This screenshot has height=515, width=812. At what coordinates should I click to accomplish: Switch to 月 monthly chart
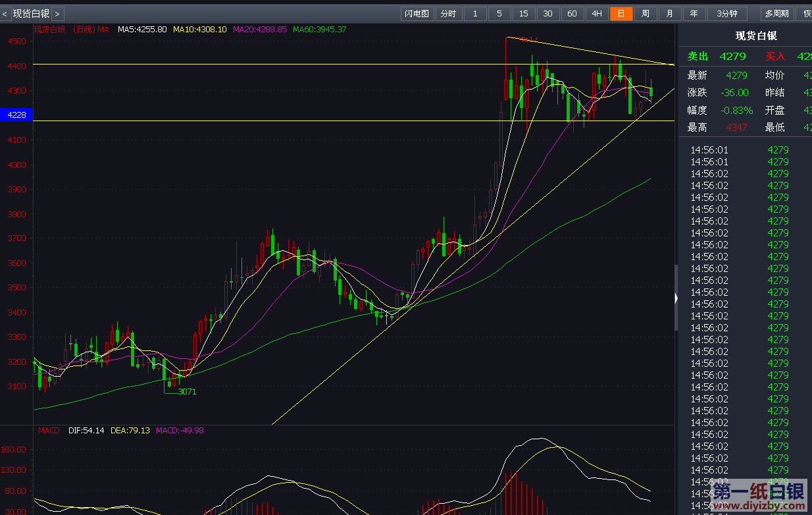point(669,14)
